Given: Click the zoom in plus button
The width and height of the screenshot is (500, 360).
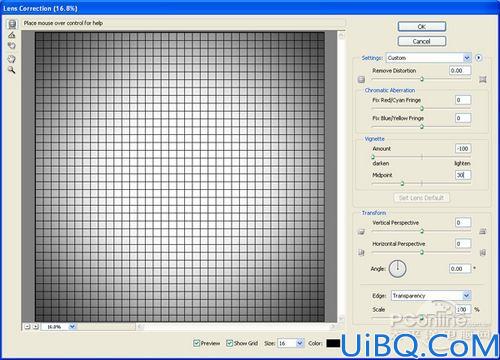Looking at the screenshot, I should pos(36,327).
